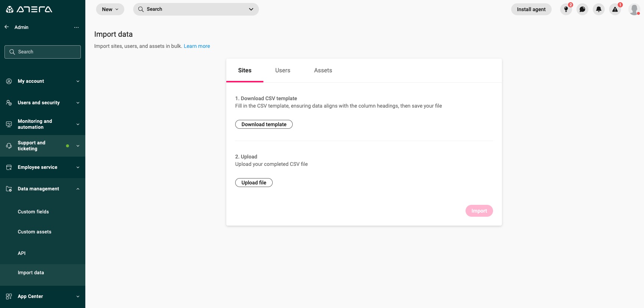Click the pink Import button
This screenshot has height=308, width=644.
coord(479,211)
